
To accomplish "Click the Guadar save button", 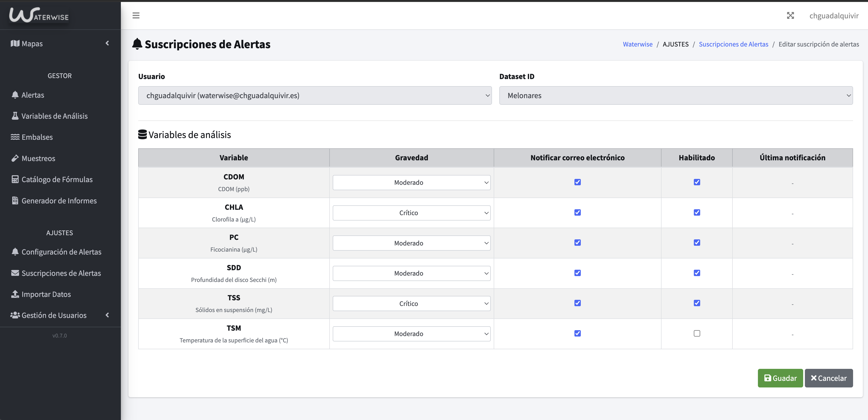I will 780,378.
